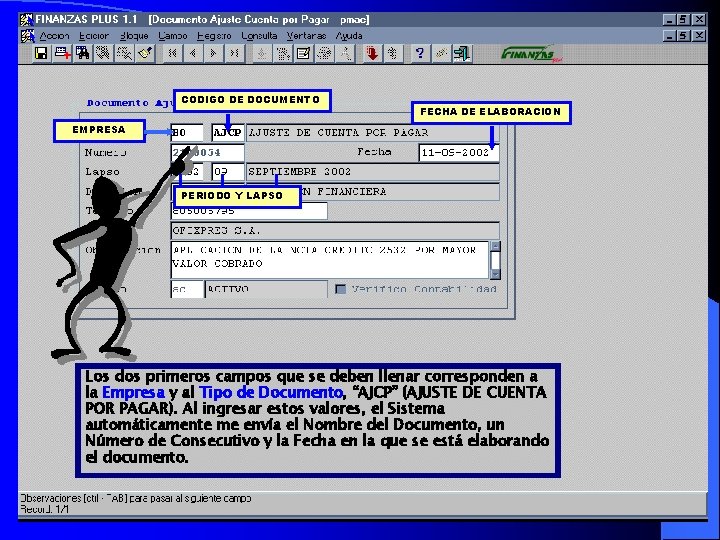Go to previous record arrow button

pyautogui.click(x=193, y=54)
